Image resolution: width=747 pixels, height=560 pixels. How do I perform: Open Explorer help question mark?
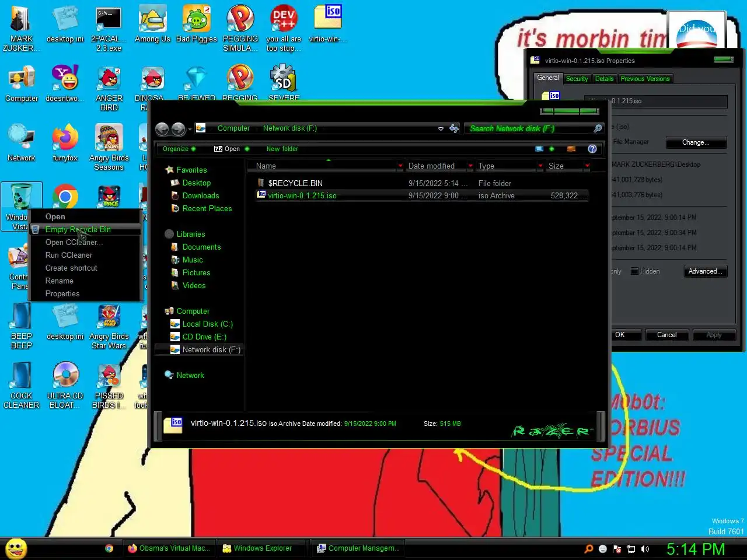(x=592, y=149)
